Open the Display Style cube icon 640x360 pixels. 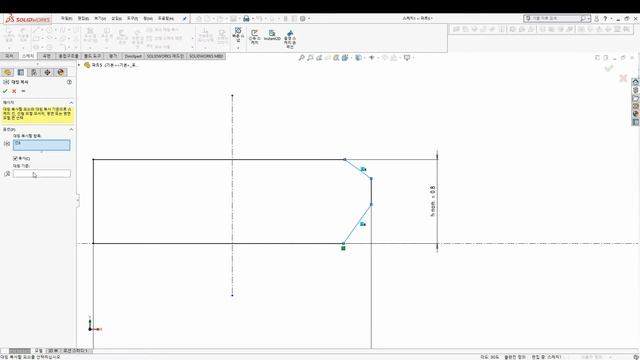tap(358, 58)
